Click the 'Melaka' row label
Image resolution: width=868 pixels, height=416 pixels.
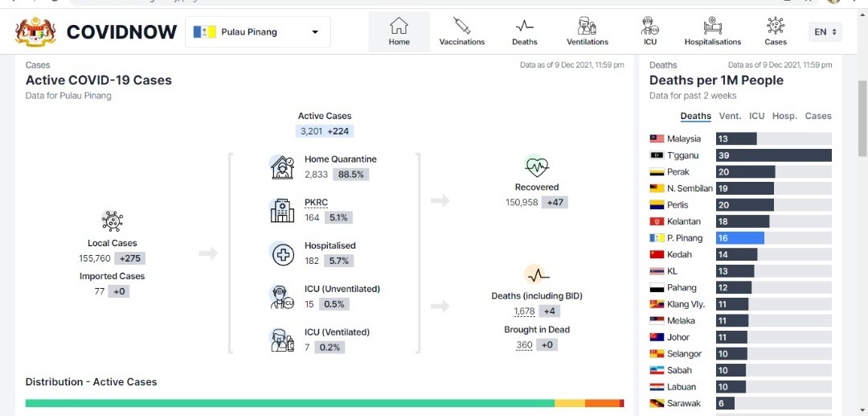tap(681, 321)
